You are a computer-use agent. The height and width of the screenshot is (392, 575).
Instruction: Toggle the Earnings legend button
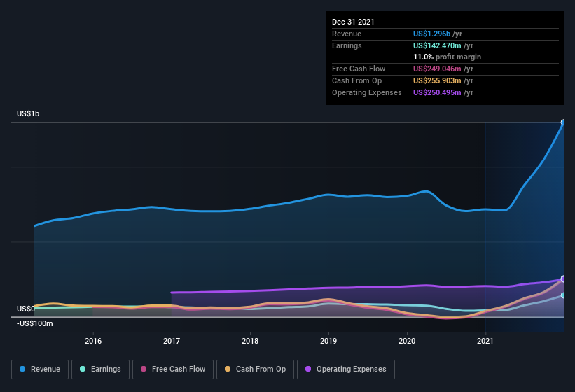coord(100,370)
